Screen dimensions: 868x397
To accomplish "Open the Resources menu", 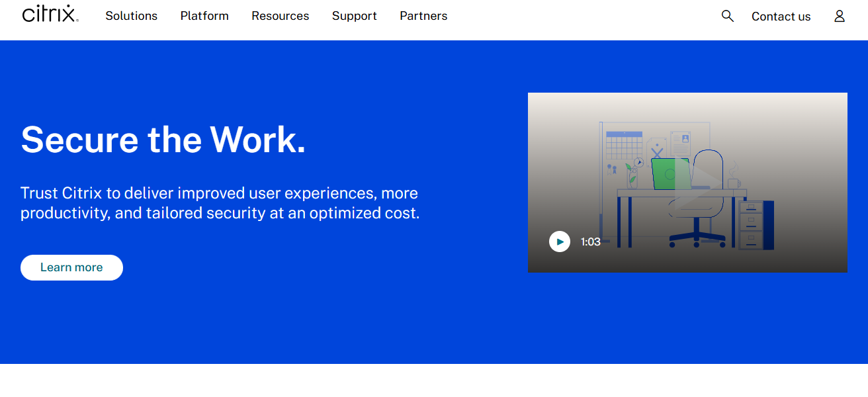I will 281,16.
